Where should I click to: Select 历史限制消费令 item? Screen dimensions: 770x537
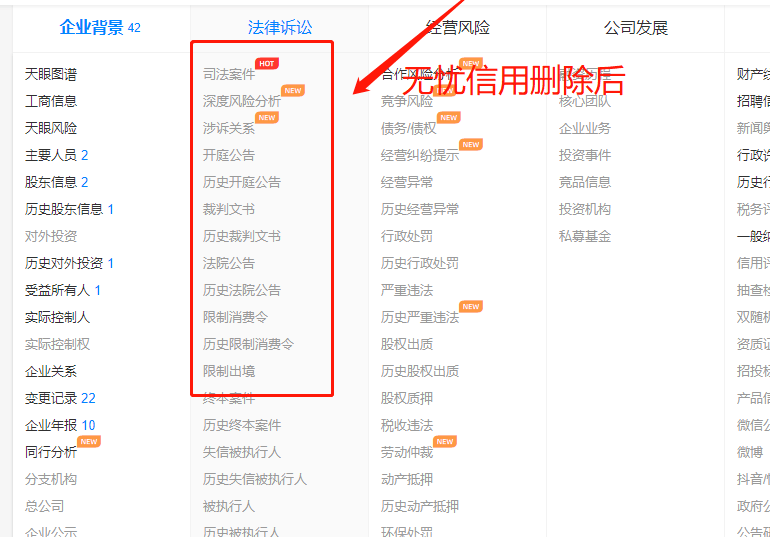(248, 345)
